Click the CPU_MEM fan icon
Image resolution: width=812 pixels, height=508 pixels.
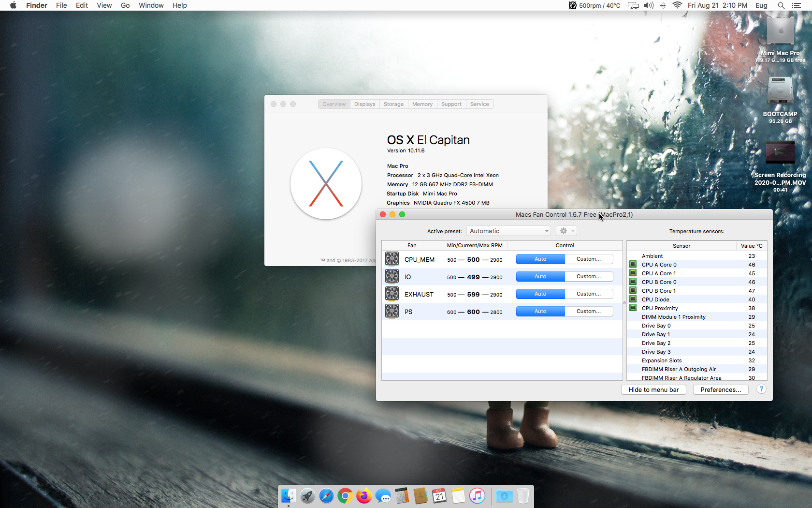[392, 259]
